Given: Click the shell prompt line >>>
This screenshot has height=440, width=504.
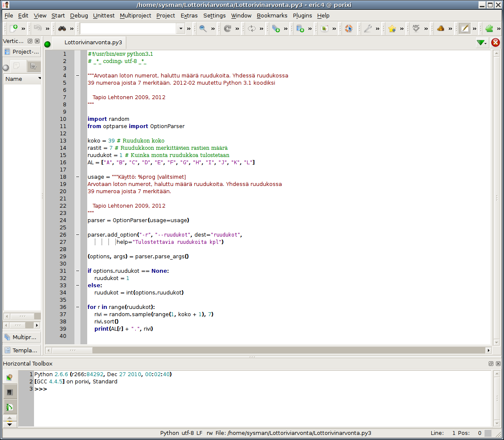Looking at the screenshot, I should click(x=41, y=389).
